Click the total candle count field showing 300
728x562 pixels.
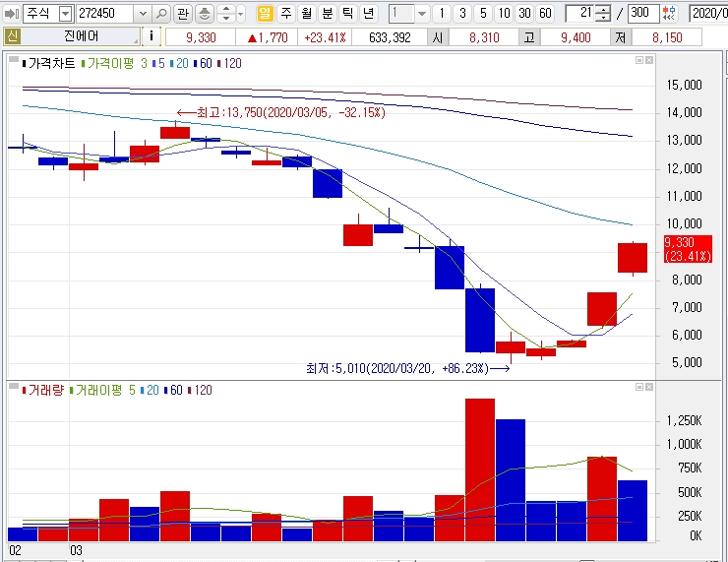643,14
